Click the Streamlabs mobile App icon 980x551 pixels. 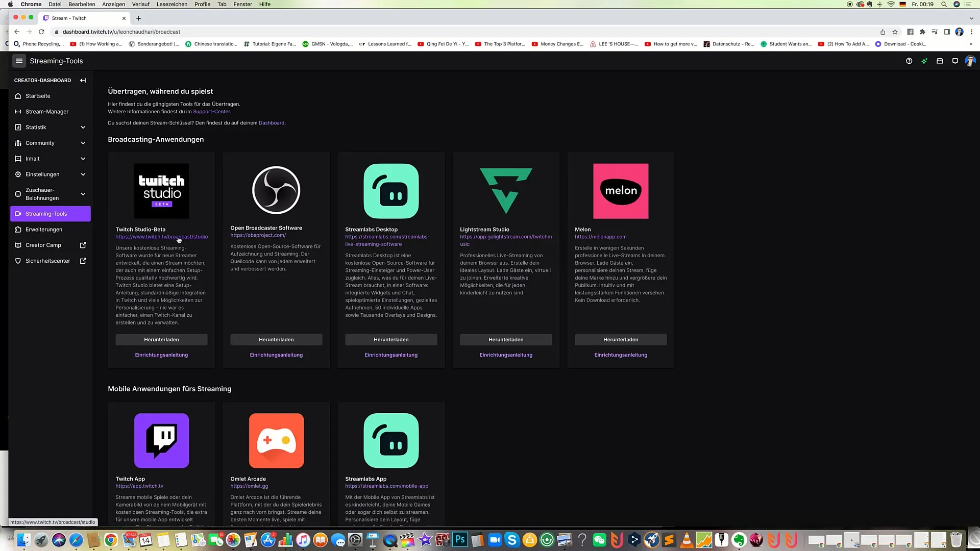tap(390, 441)
